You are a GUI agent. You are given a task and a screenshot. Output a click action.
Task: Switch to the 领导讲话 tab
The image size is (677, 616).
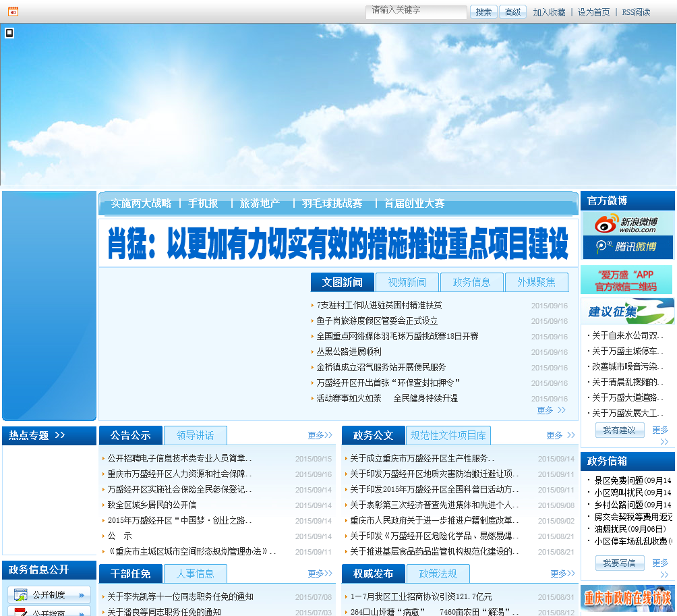(195, 435)
